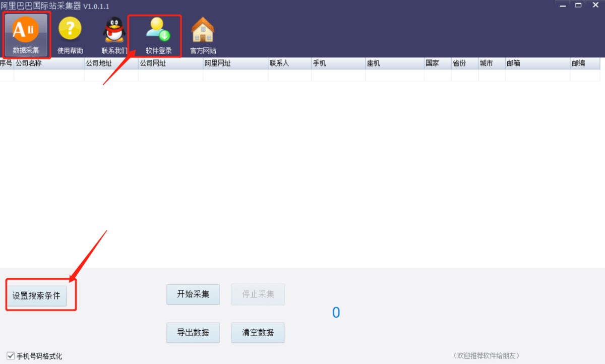Export data via 导出数据

coord(193,333)
